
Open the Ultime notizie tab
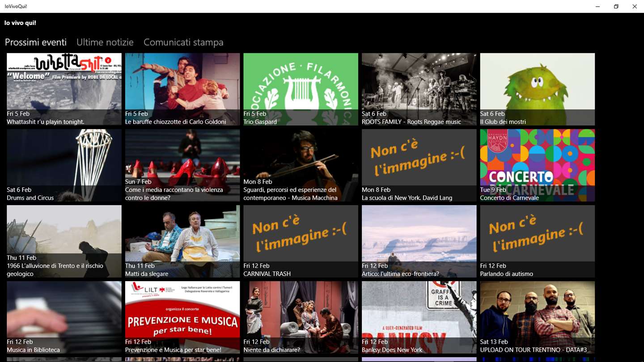pos(105,42)
